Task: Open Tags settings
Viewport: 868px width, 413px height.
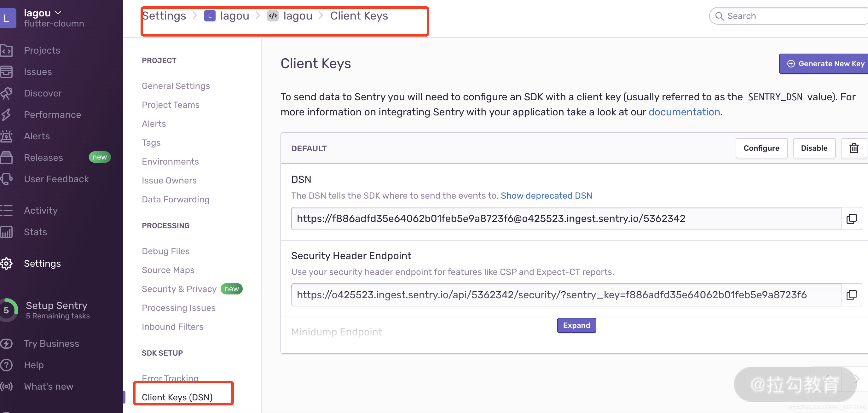Action: click(x=151, y=143)
